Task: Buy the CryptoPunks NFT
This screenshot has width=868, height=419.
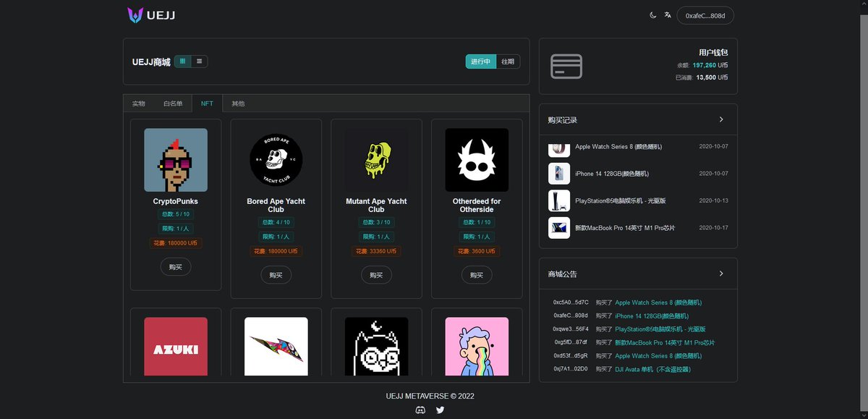Action: 176,267
